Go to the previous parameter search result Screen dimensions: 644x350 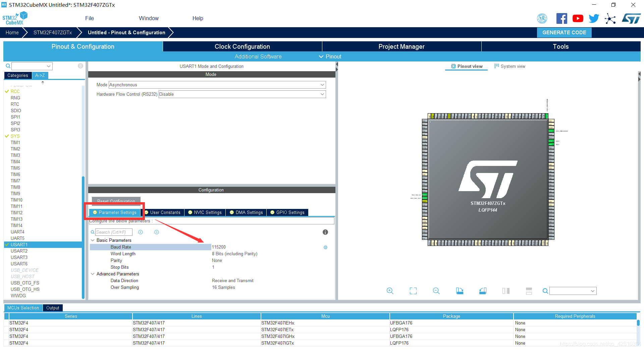(141, 232)
